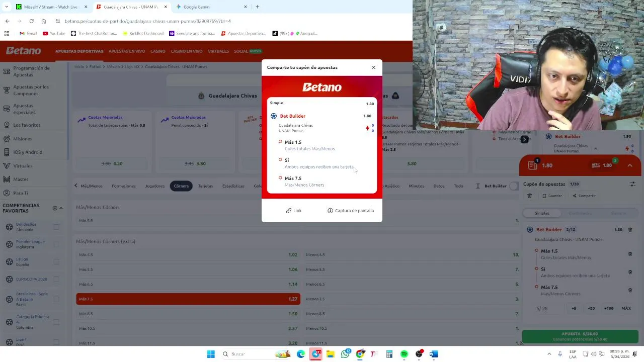Collapse Competencias Favoritas section

pos(61,208)
